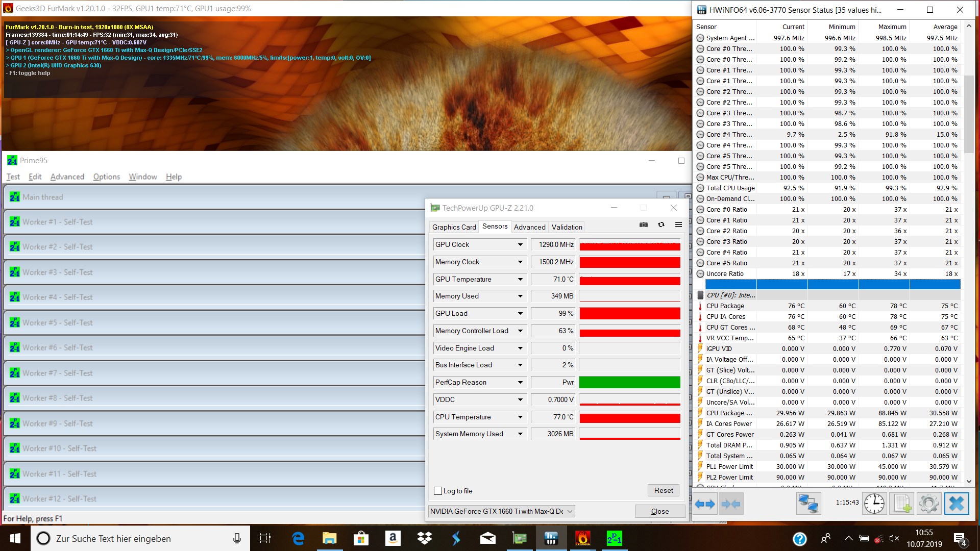
Task: Start HWiNFO logging to file icon
Action: [x=901, y=504]
